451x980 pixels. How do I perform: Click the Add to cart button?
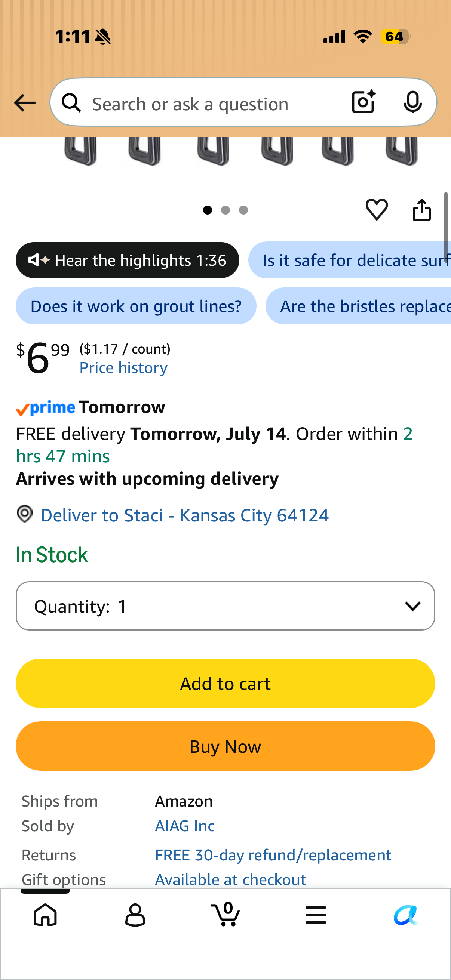[x=225, y=683]
